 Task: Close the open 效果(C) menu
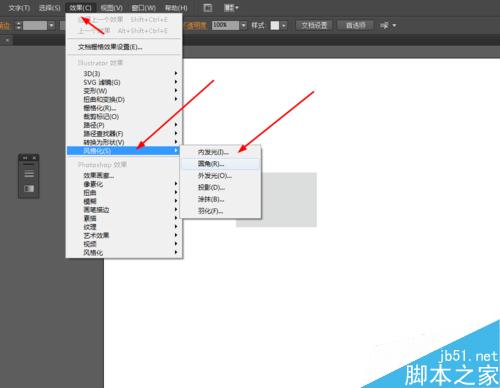(x=80, y=8)
